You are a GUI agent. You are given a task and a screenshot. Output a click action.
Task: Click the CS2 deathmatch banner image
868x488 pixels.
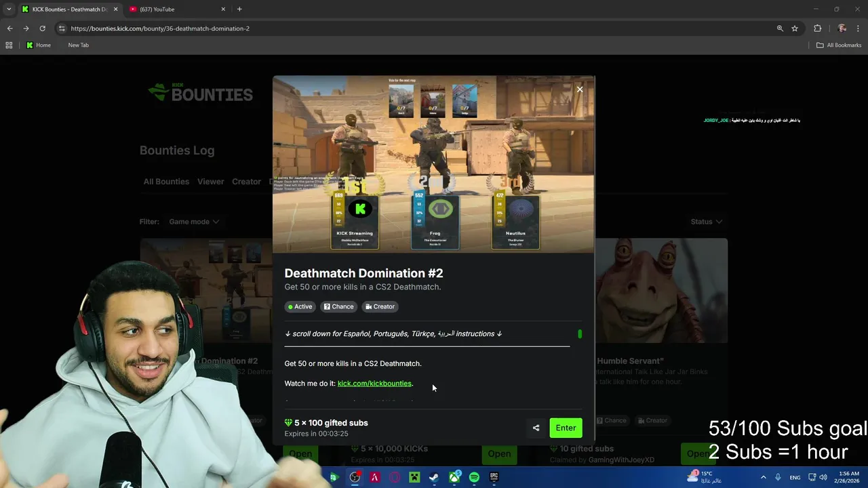point(434,165)
